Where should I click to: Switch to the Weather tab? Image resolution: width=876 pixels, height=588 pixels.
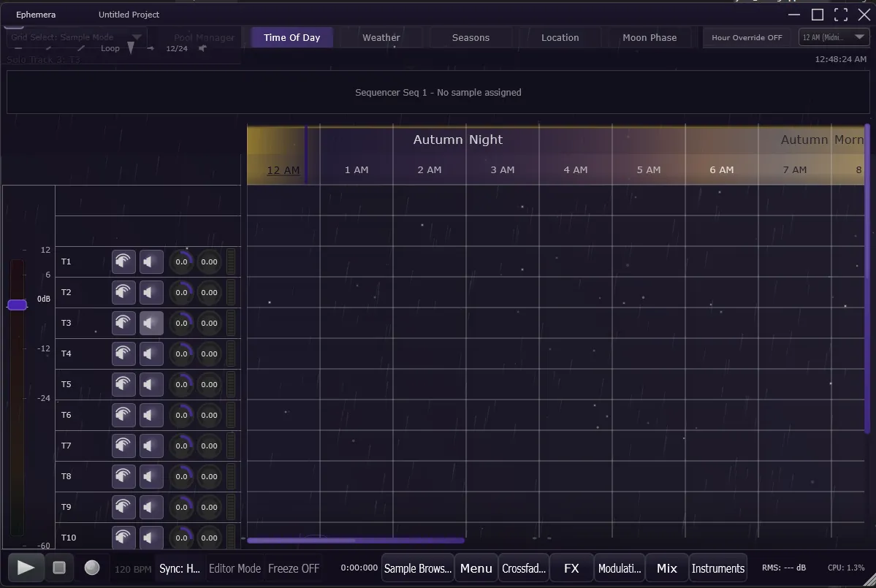[381, 37]
